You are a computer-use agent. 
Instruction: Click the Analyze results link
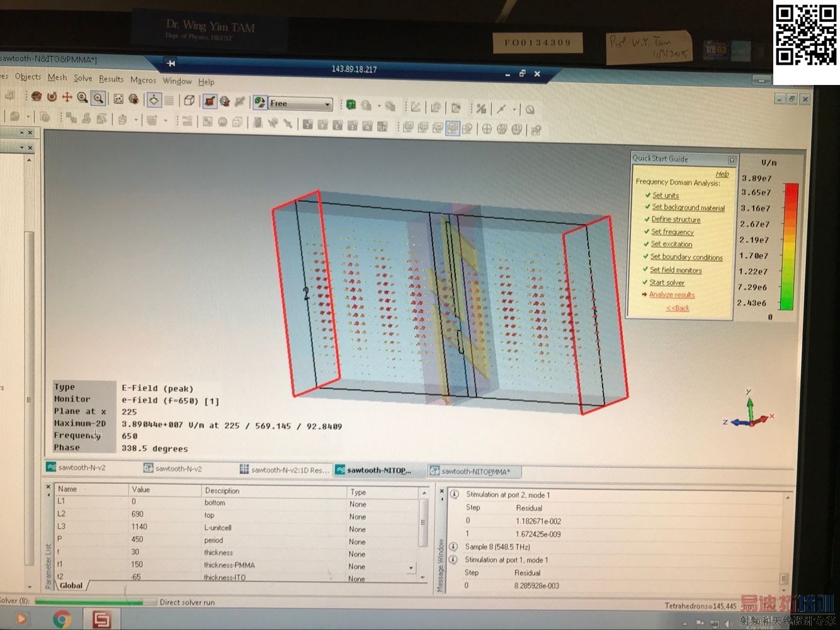click(672, 295)
